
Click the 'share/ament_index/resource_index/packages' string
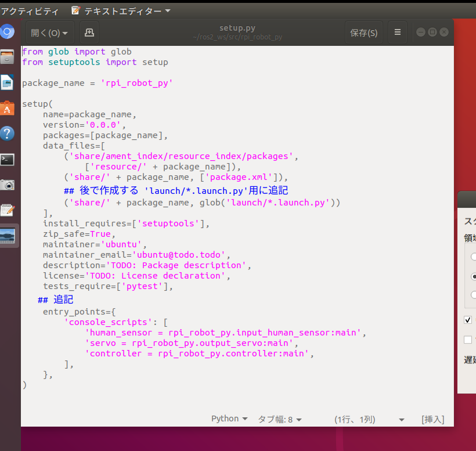point(181,156)
